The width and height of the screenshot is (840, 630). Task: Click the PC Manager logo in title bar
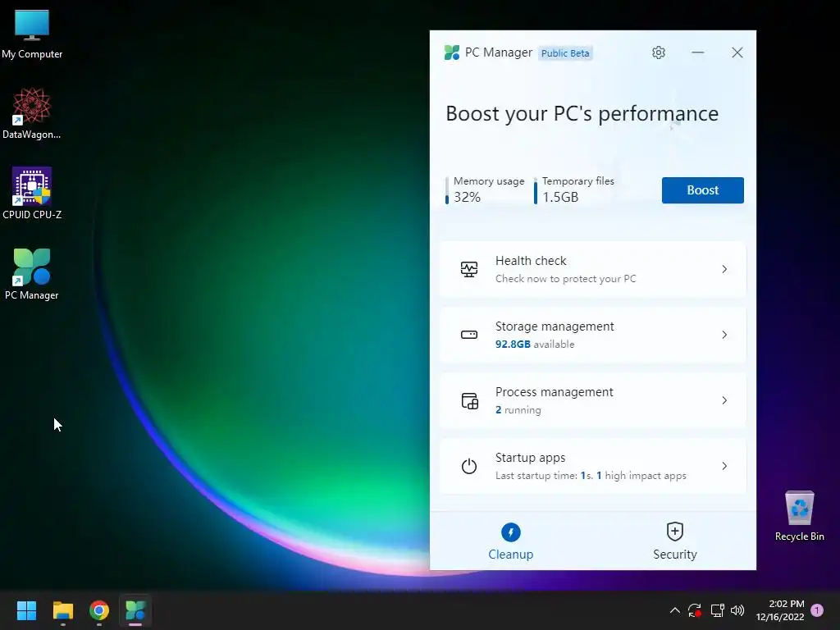[452, 52]
